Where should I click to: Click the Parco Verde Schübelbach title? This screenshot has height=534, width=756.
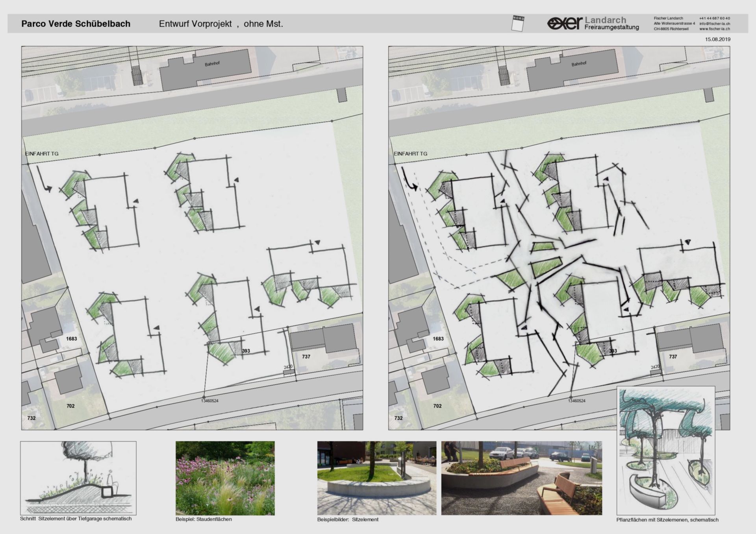coord(76,24)
